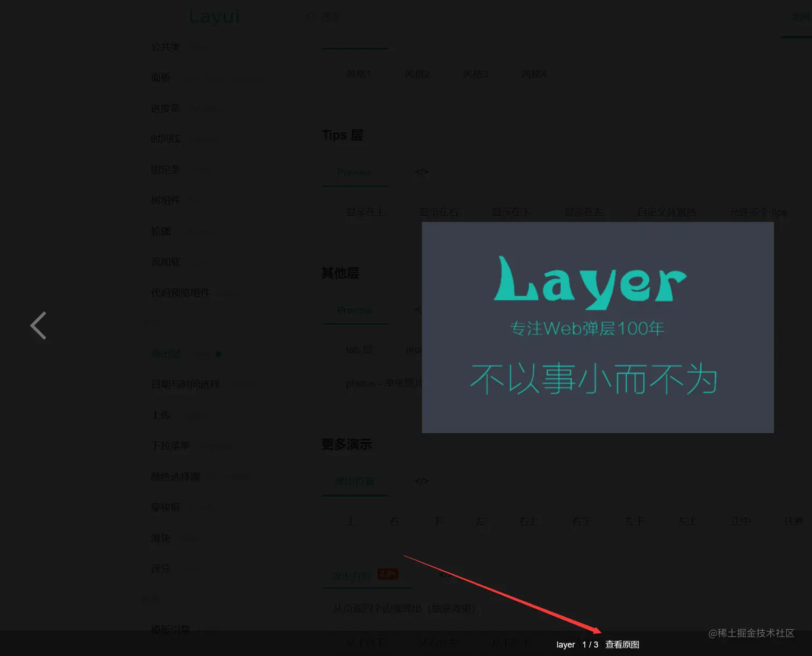Open 时间线 in the dimmed sidebar

coord(165,139)
